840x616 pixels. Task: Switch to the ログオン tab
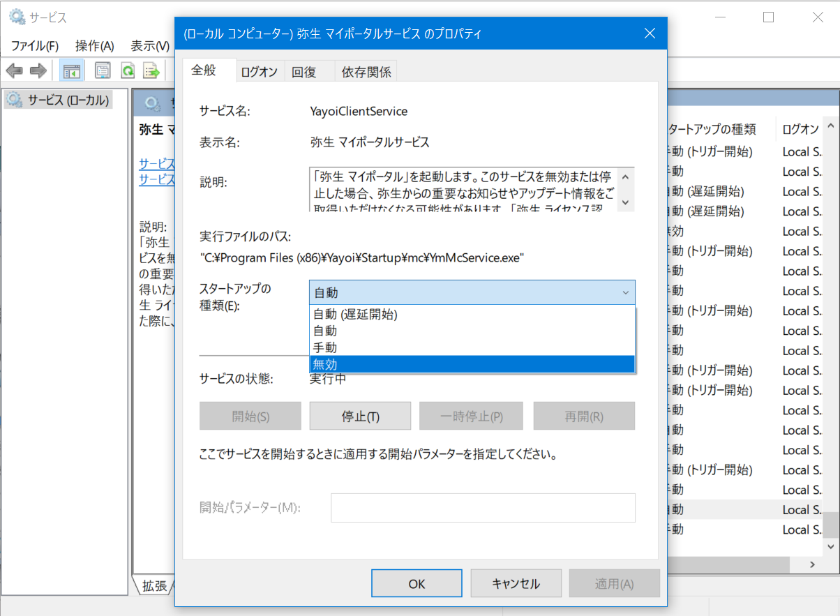pos(259,72)
